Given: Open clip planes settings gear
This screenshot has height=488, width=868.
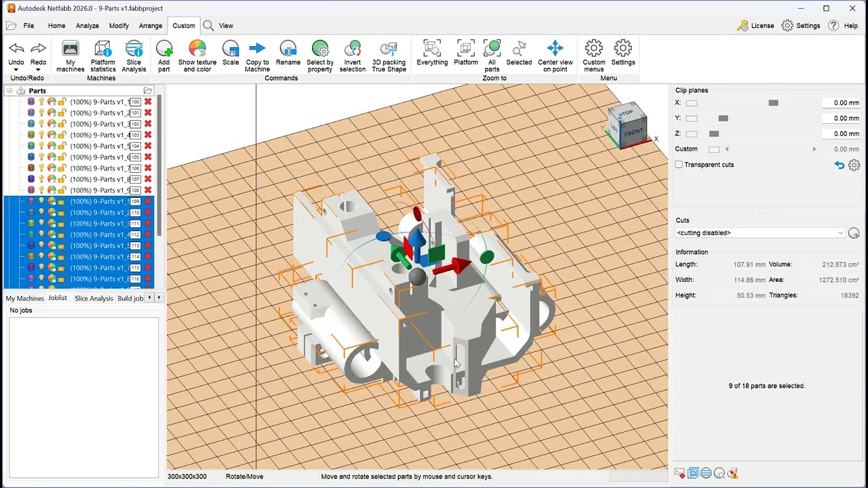Looking at the screenshot, I should pyautogui.click(x=854, y=165).
